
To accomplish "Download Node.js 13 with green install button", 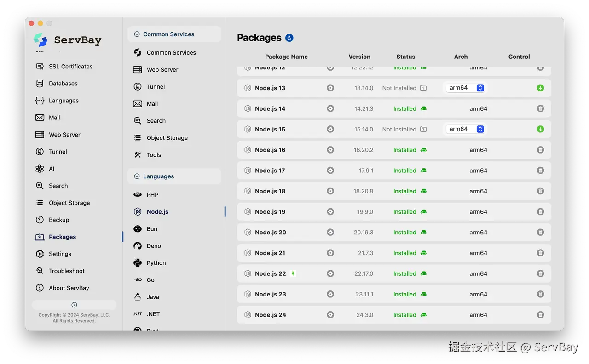I will tap(540, 88).
